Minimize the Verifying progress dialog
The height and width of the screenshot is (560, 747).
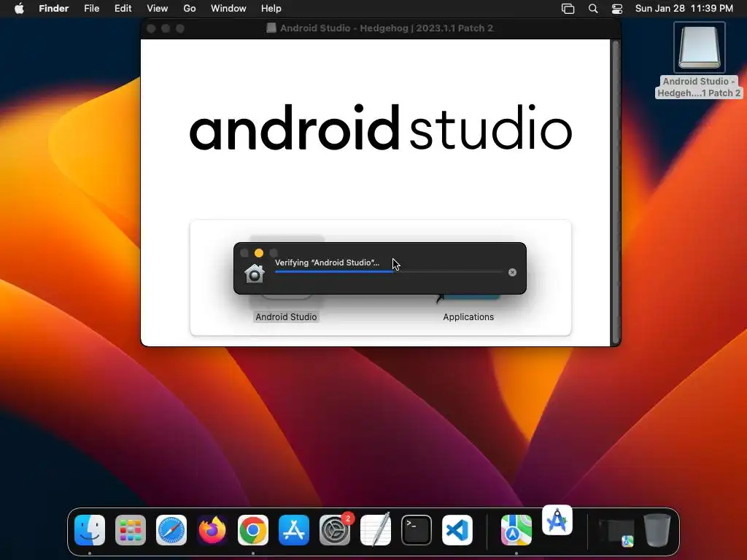pos(259,253)
